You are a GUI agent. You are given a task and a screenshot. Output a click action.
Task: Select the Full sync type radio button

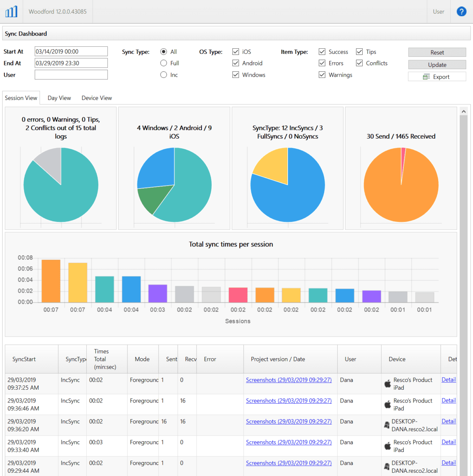pos(164,63)
